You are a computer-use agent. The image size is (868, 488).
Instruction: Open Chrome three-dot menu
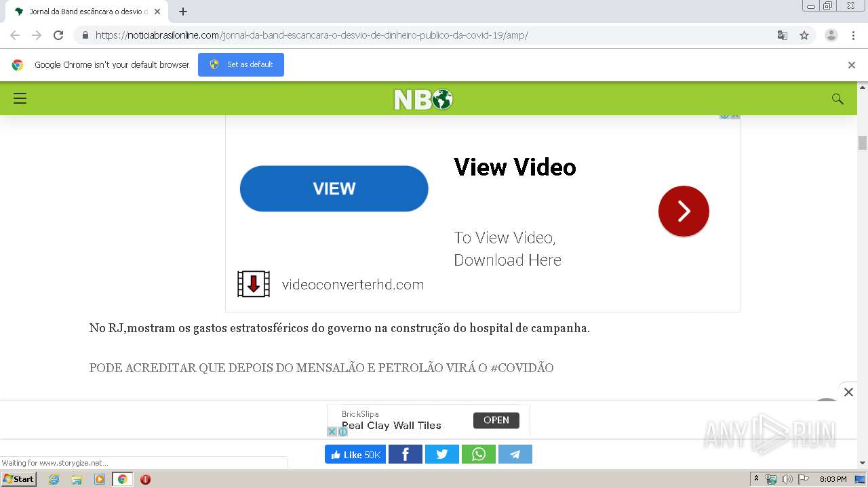(854, 35)
